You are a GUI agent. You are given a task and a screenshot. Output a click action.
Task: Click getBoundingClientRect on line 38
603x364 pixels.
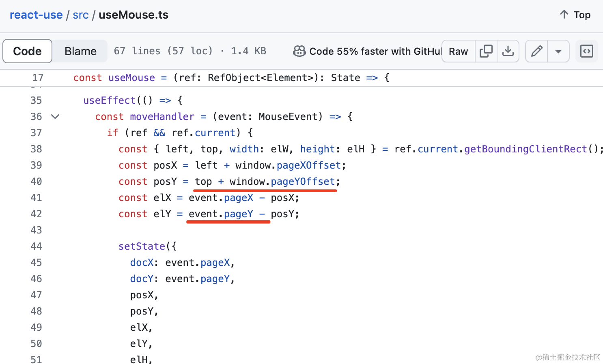526,149
